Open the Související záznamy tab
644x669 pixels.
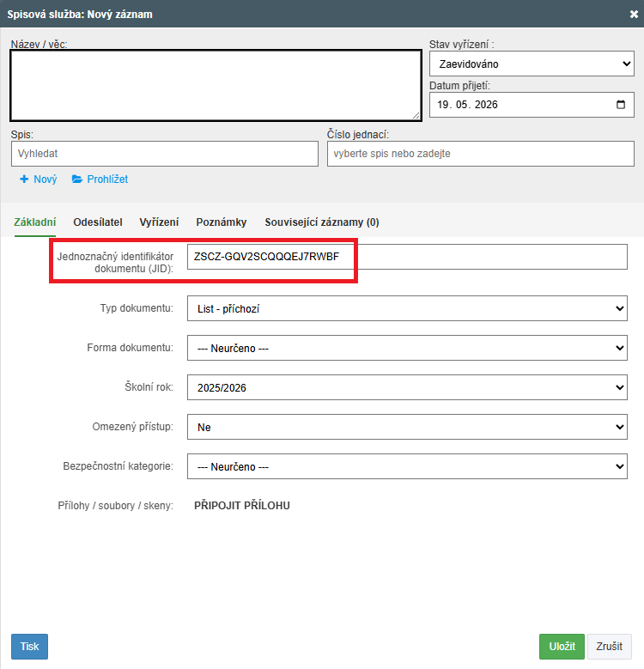322,222
